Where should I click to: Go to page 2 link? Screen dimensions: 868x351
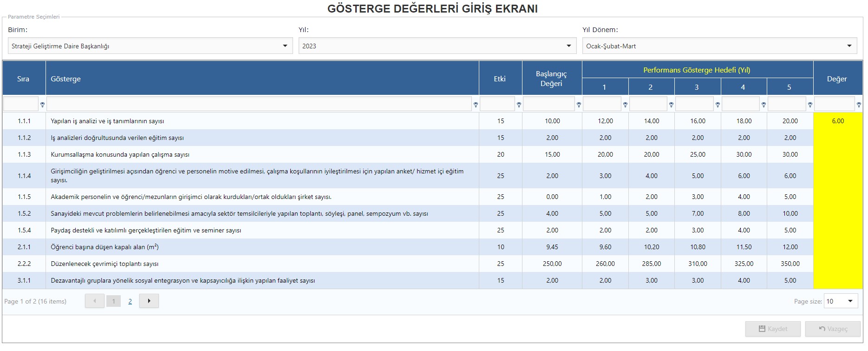(x=130, y=301)
